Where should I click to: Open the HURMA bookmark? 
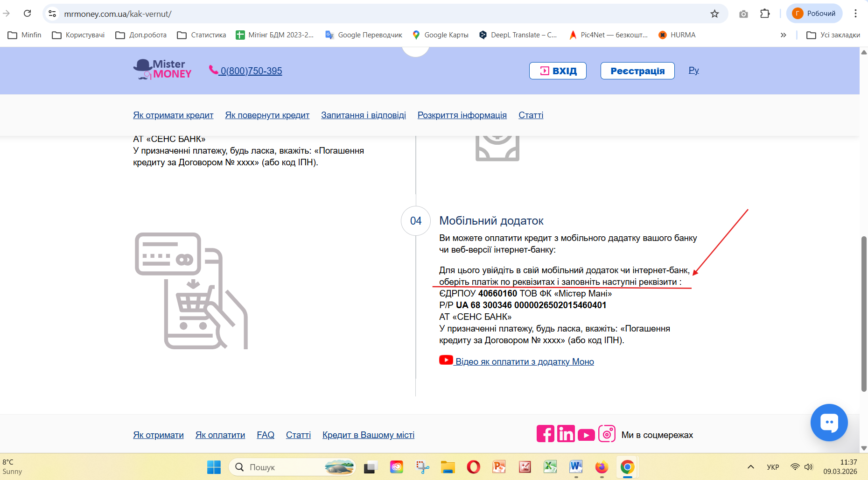[x=677, y=35]
